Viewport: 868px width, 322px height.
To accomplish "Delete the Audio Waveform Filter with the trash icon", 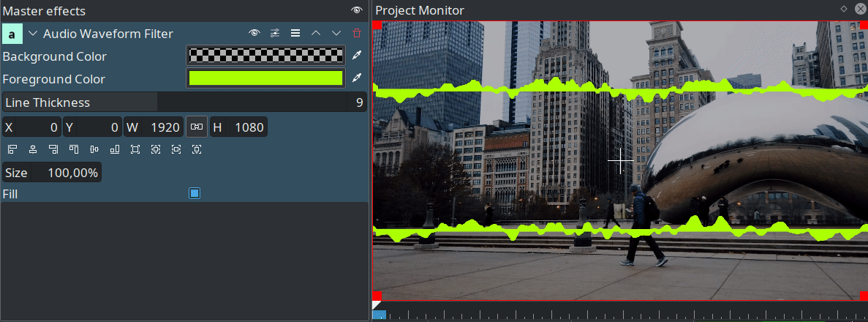I will [x=357, y=33].
